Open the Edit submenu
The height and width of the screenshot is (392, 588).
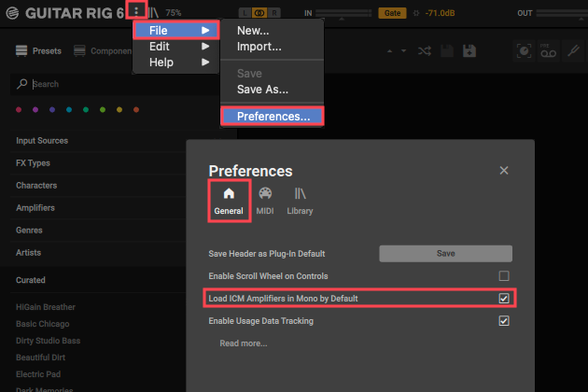point(176,46)
